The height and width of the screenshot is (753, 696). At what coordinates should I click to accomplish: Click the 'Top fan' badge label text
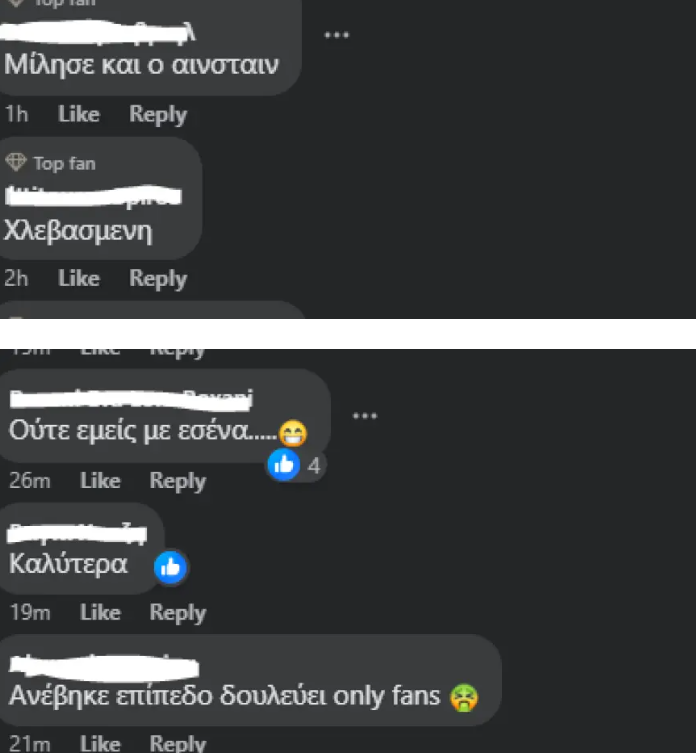point(64,164)
